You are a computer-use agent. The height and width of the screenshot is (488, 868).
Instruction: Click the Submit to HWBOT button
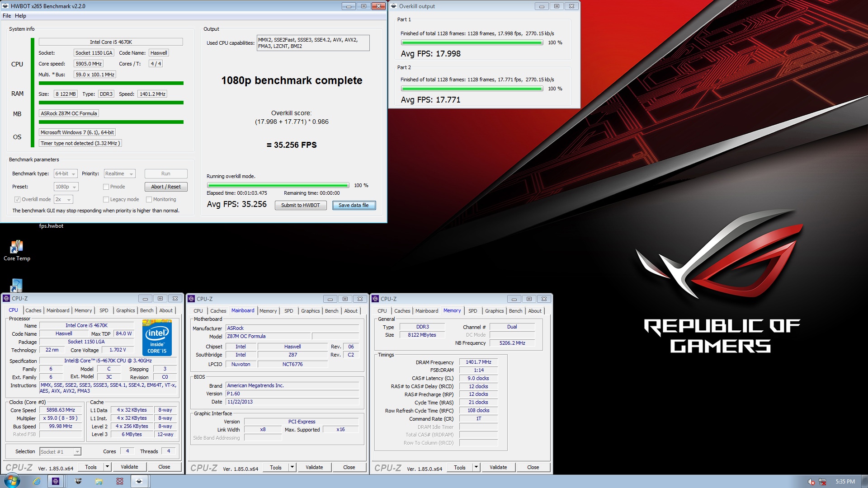click(301, 205)
